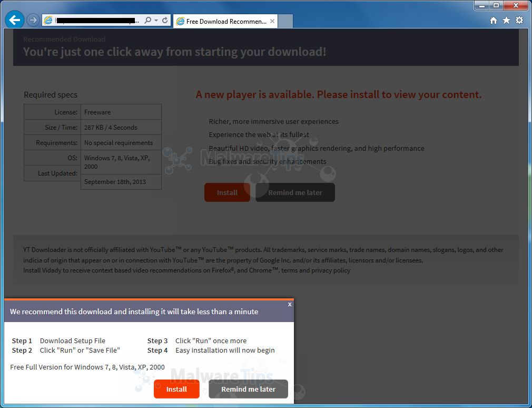Click the "September 18th, 2013" cell
Image resolution: width=532 pixels, height=408 pixels.
121,182
